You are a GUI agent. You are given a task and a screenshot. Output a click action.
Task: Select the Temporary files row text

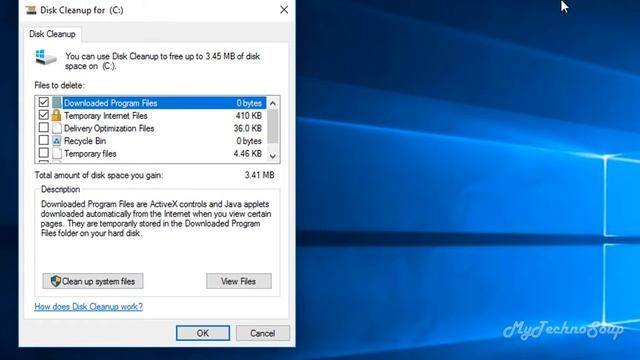[90, 153]
